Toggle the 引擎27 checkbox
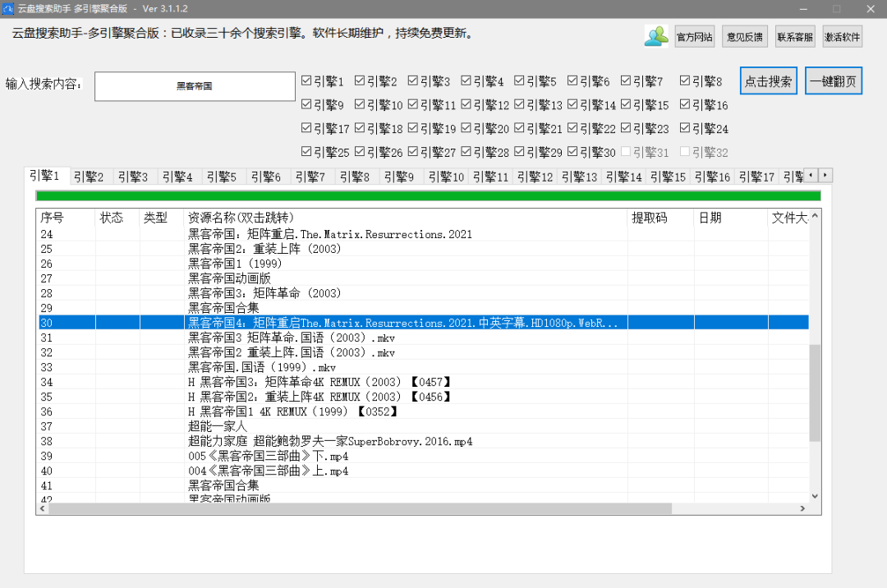 click(x=413, y=152)
